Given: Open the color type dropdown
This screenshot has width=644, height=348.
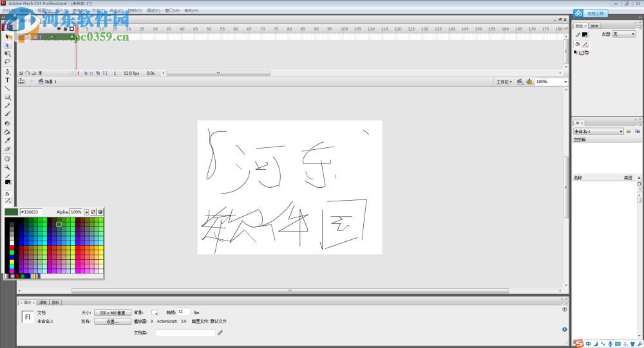Looking at the screenshot, I should click(624, 34).
